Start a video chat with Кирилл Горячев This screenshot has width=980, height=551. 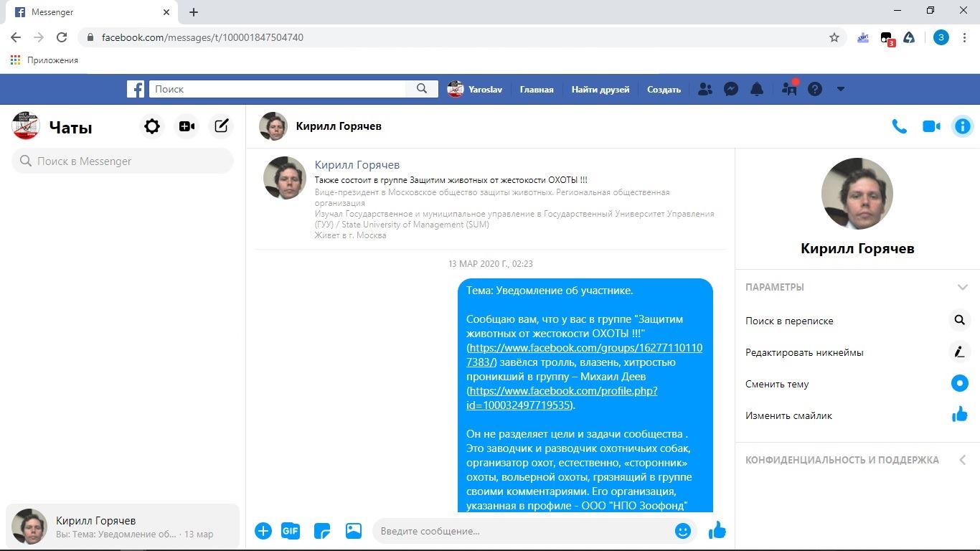pos(931,126)
